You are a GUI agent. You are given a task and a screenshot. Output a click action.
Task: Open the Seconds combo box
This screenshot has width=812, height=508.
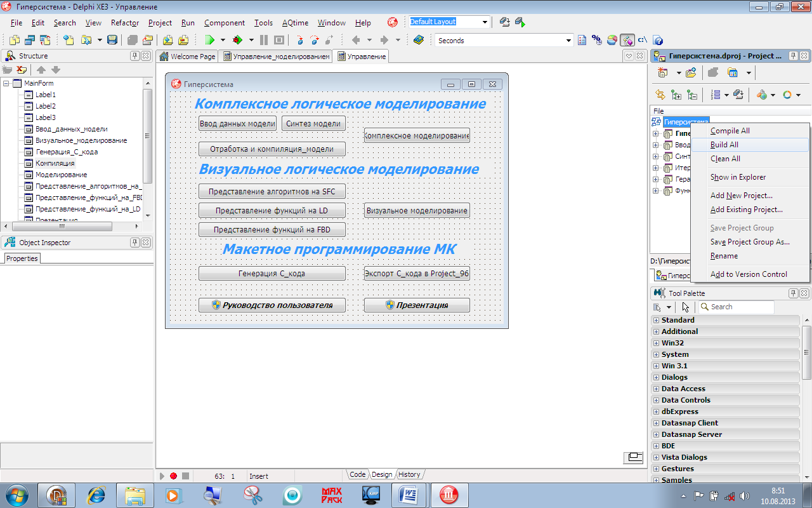[x=568, y=41]
